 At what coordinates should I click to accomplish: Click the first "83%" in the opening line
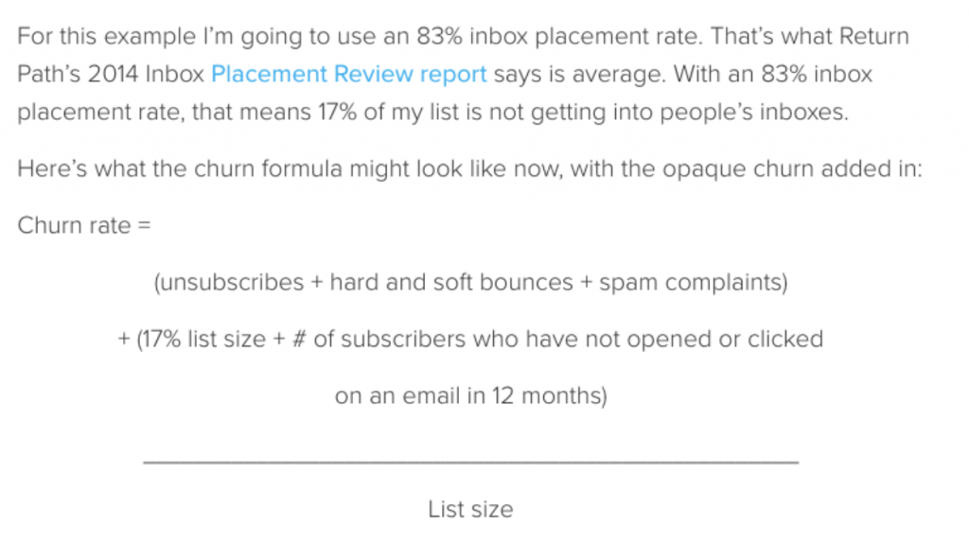coord(439,37)
